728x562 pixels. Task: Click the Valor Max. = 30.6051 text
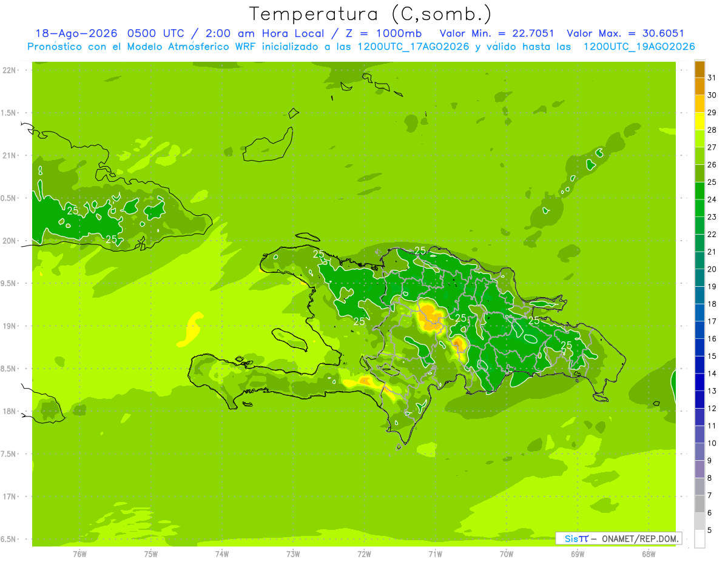[x=625, y=33]
